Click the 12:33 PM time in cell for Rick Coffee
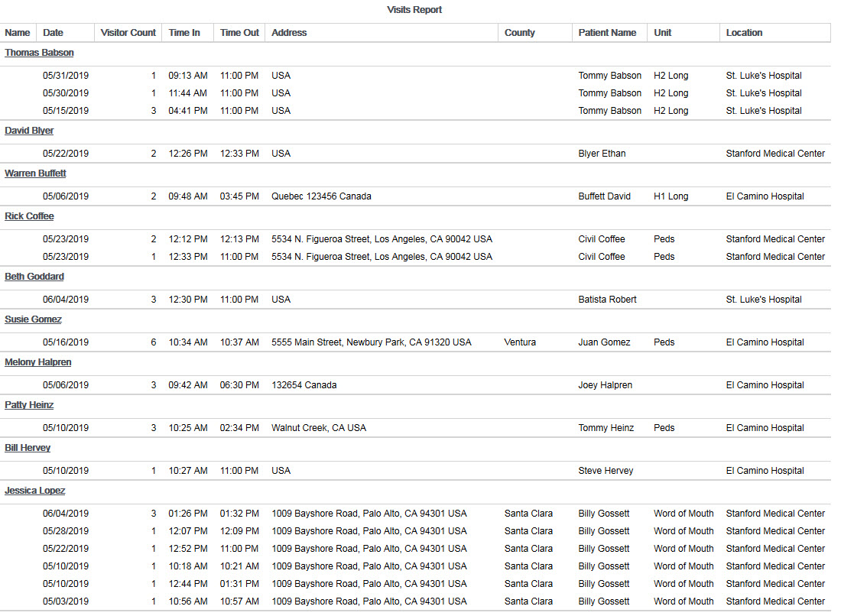 click(188, 257)
